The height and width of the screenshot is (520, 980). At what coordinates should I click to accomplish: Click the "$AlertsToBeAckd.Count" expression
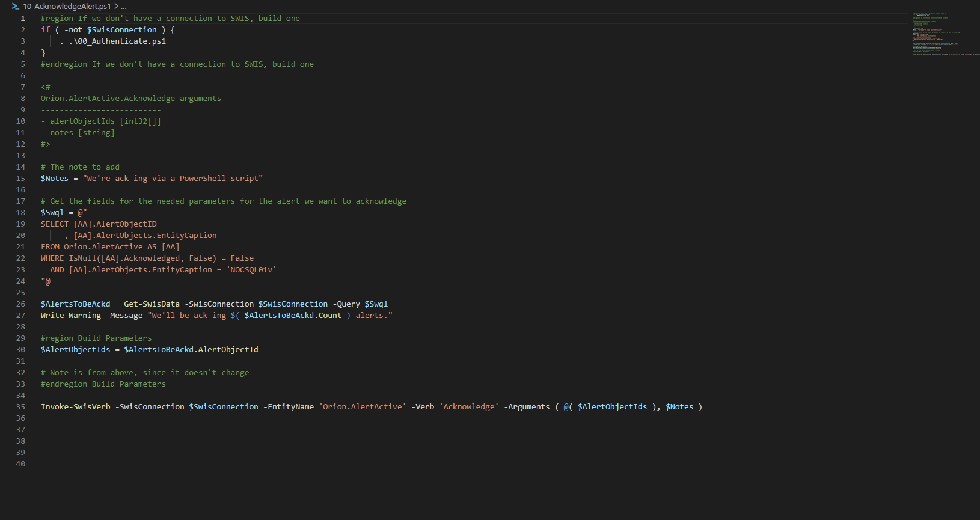[x=293, y=315]
